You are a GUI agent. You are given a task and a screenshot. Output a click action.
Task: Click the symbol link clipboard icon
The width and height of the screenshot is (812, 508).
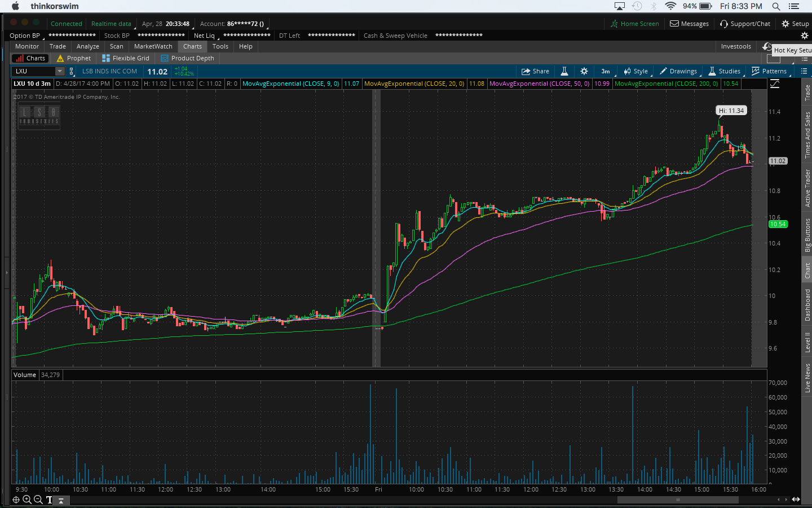(x=72, y=71)
